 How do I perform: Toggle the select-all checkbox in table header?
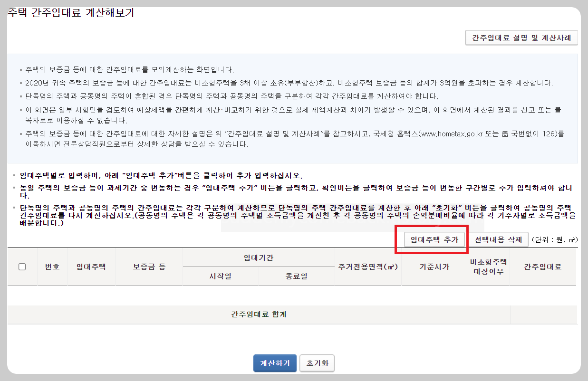point(22,267)
